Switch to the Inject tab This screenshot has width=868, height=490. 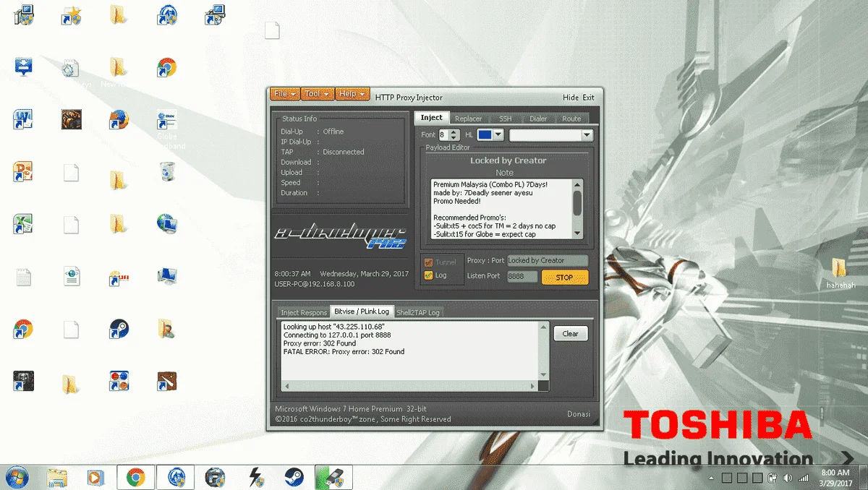click(432, 118)
